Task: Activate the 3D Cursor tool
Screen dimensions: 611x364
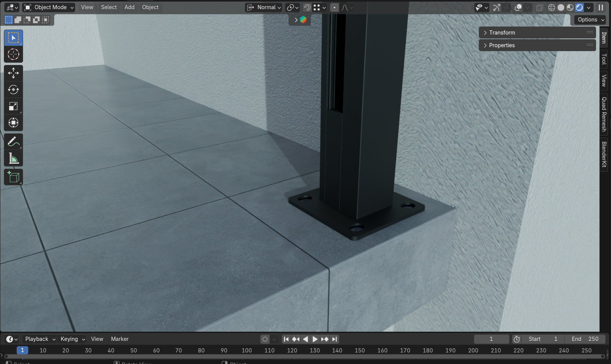Action: 13,55
